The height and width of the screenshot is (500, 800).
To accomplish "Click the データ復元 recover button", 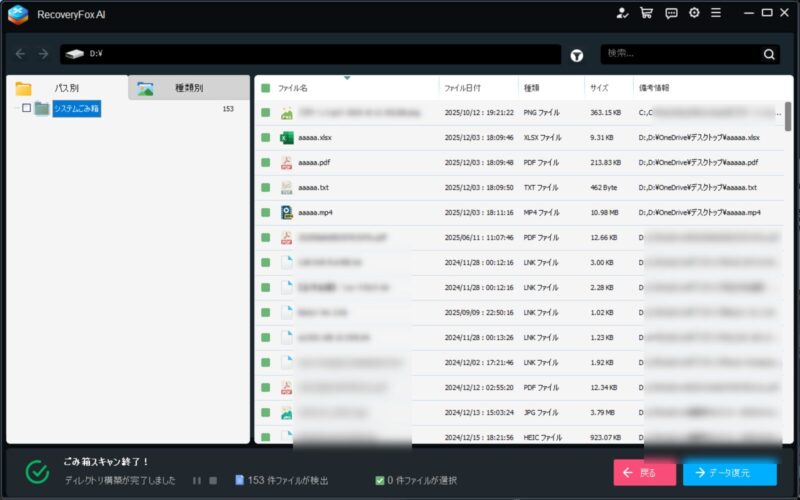I will tap(729, 472).
